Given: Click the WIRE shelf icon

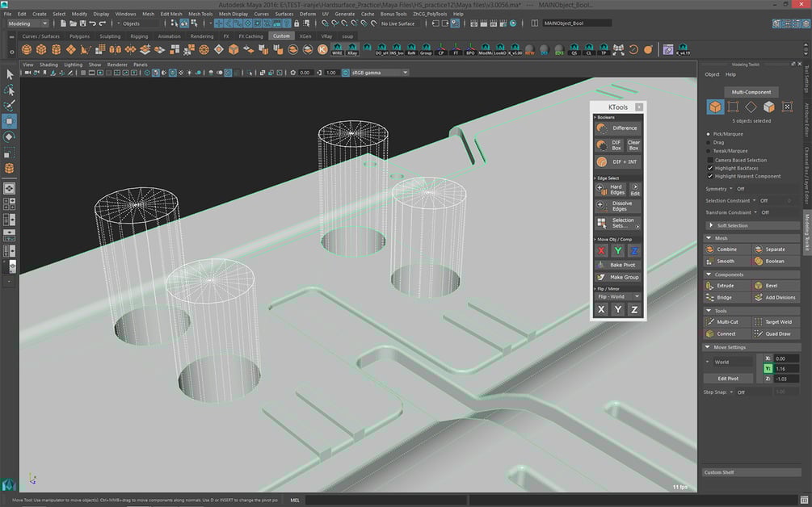Looking at the screenshot, I should coord(338,50).
